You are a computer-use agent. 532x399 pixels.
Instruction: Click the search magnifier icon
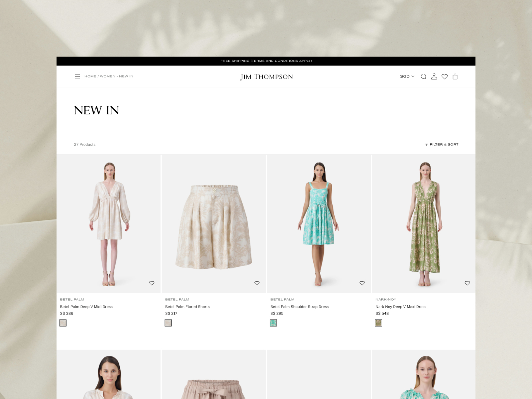tap(423, 76)
